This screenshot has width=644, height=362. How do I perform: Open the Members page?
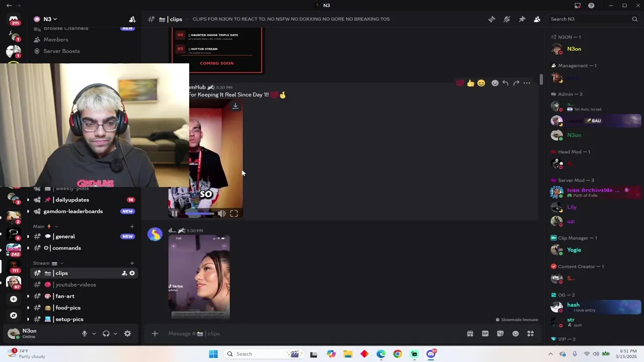coord(84,40)
